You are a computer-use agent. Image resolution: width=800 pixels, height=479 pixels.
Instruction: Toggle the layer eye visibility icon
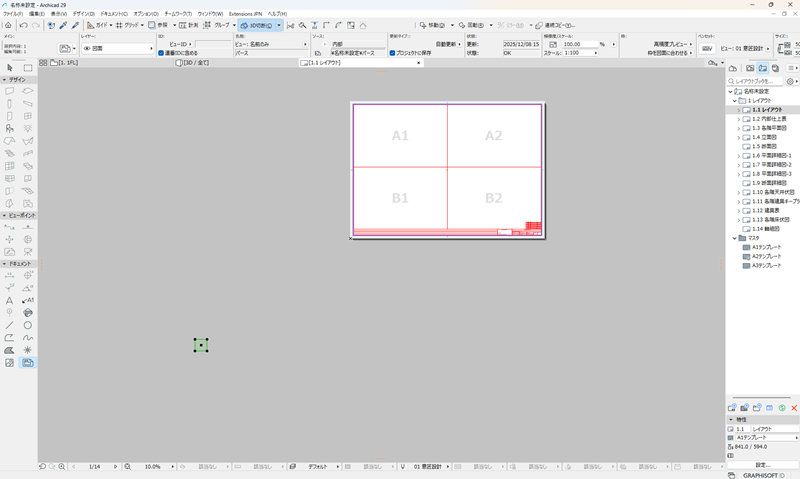click(x=87, y=48)
